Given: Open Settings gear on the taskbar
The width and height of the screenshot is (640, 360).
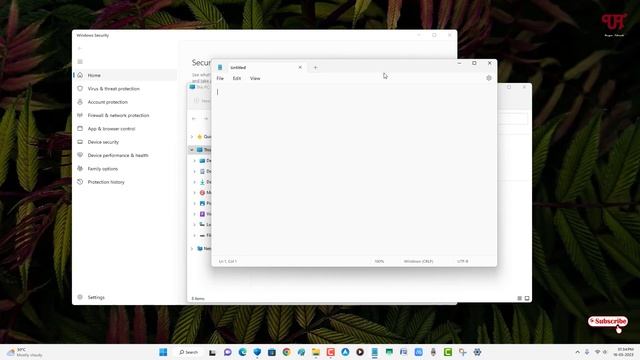Looking at the screenshot, I should tap(477, 352).
